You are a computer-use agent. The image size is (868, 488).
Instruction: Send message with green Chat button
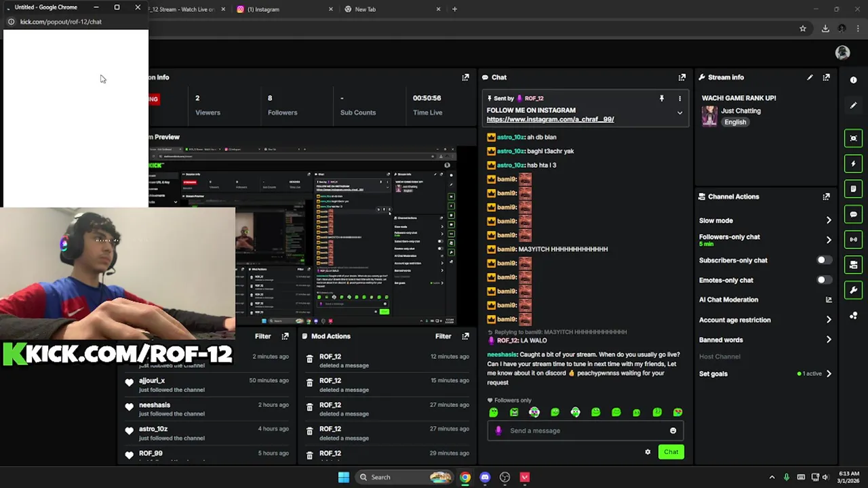click(x=671, y=452)
